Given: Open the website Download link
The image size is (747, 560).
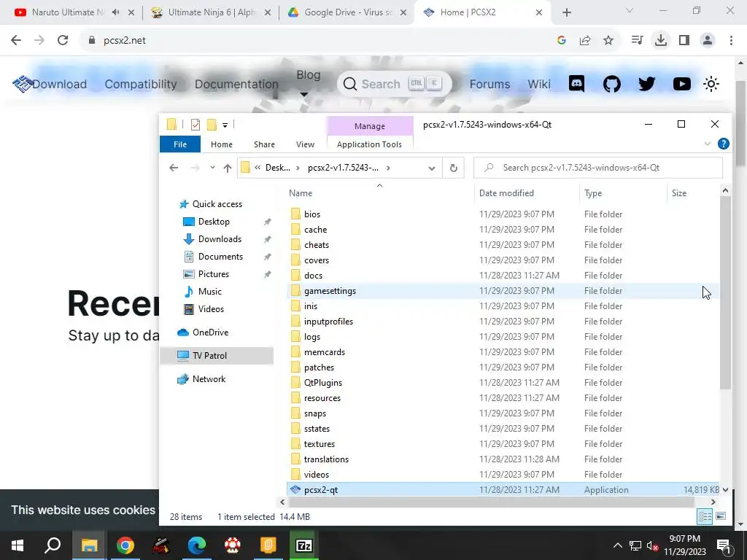Looking at the screenshot, I should (60, 85).
